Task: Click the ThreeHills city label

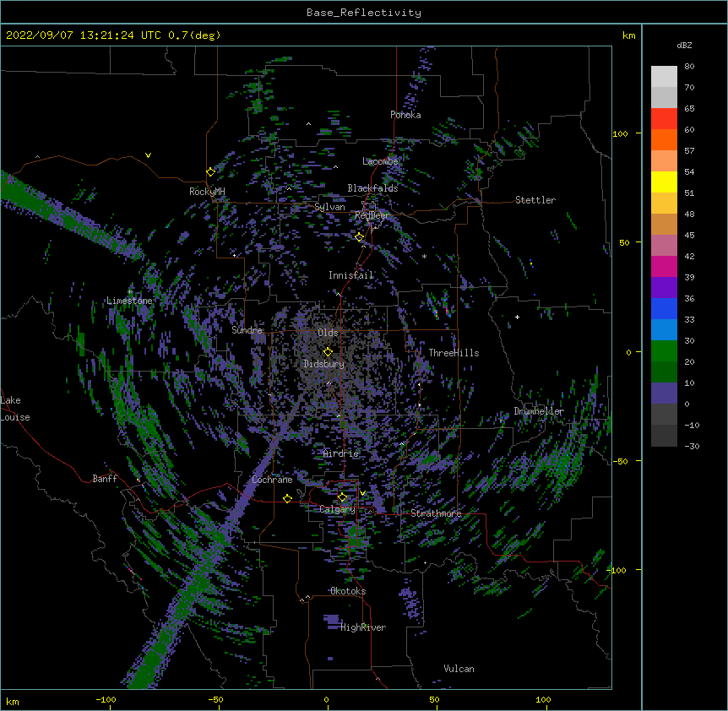Action: [454, 353]
